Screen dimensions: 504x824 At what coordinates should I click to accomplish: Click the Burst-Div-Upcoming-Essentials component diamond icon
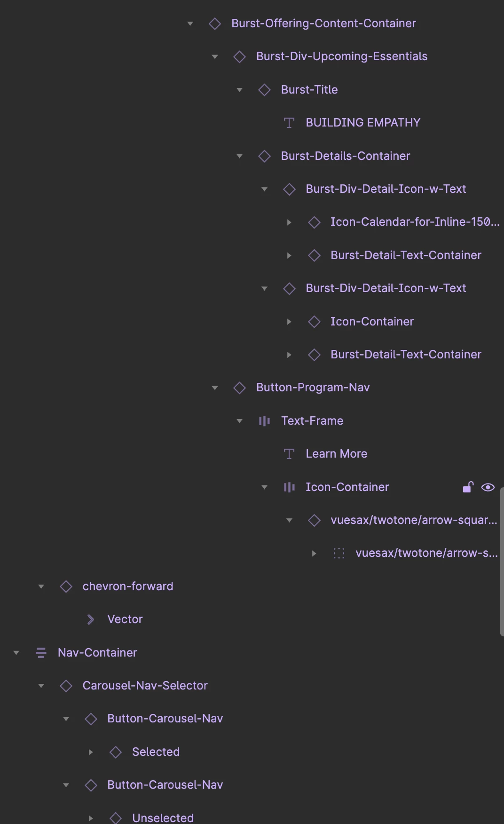240,56
